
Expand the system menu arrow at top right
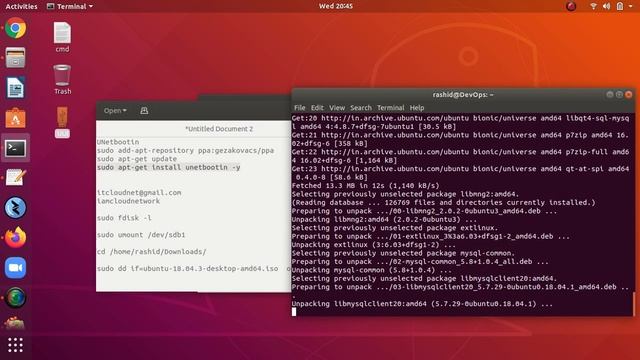click(x=631, y=6)
